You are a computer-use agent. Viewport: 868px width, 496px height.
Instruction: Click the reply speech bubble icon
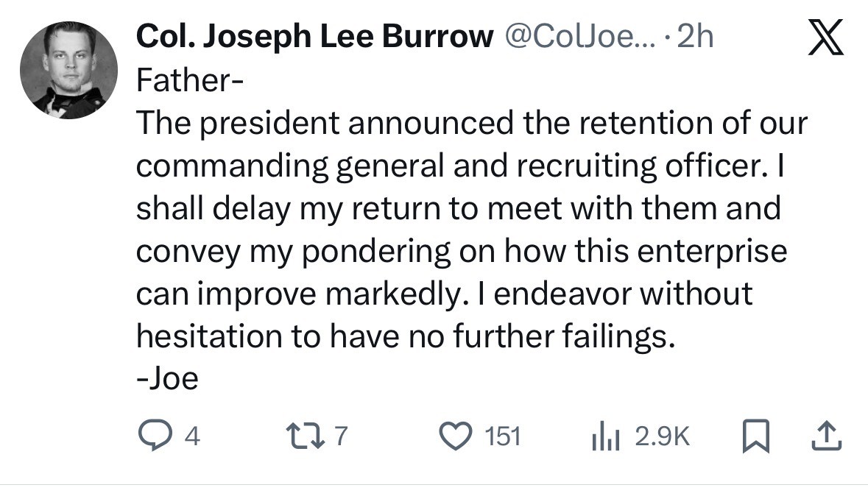(152, 437)
